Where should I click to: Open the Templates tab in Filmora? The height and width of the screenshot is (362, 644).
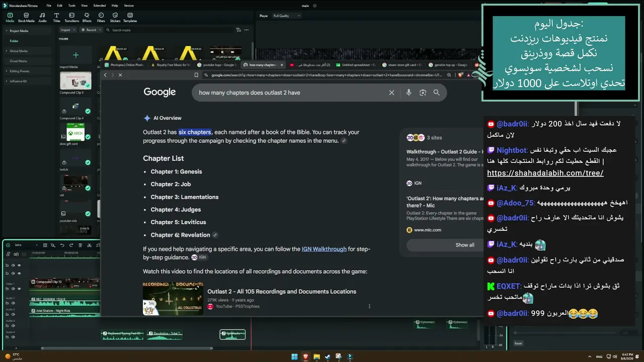(x=130, y=18)
